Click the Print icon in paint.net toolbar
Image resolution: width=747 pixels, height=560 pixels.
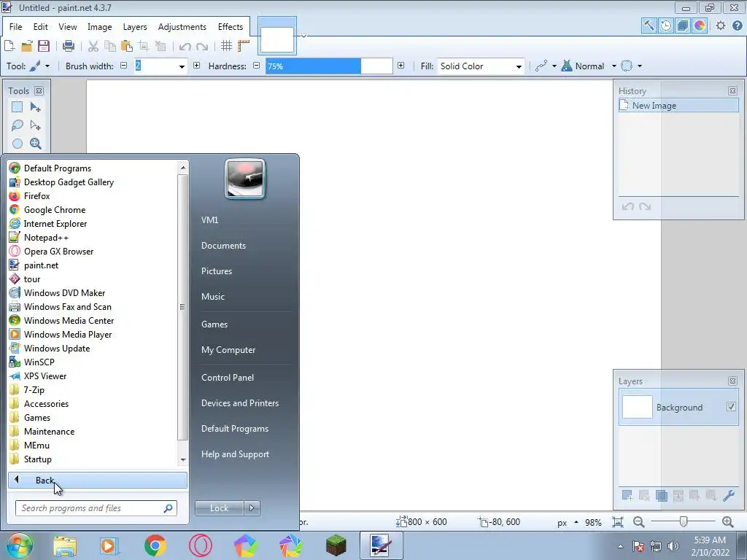69,46
